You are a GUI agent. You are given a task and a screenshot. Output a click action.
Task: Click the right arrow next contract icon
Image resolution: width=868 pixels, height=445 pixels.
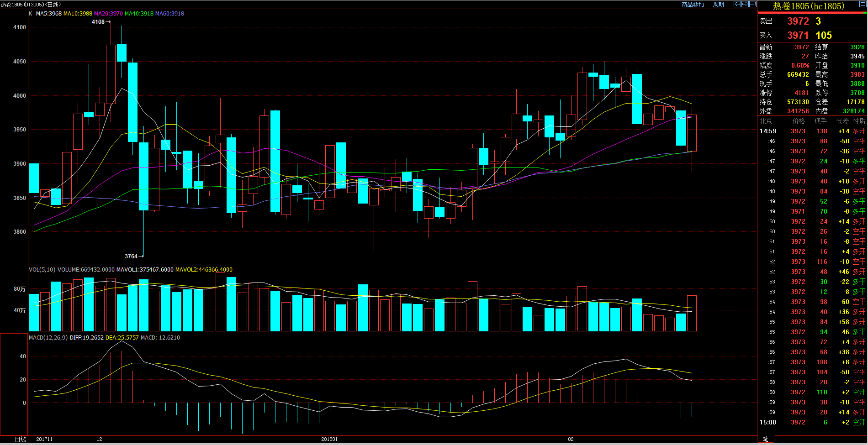point(745,4)
